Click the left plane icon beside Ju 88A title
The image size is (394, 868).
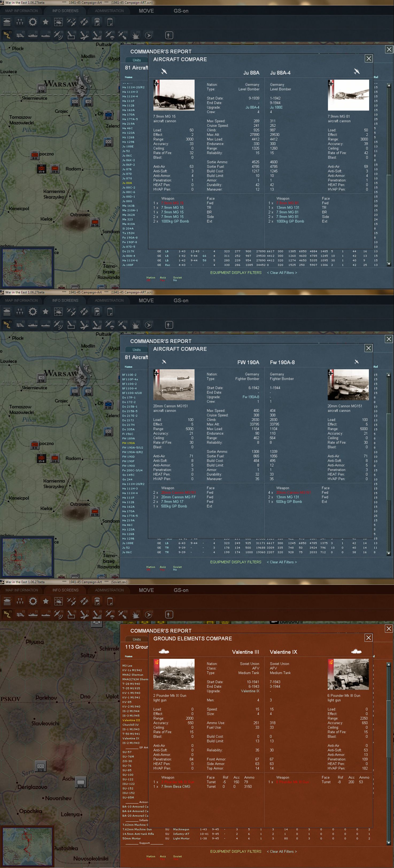(164, 71)
